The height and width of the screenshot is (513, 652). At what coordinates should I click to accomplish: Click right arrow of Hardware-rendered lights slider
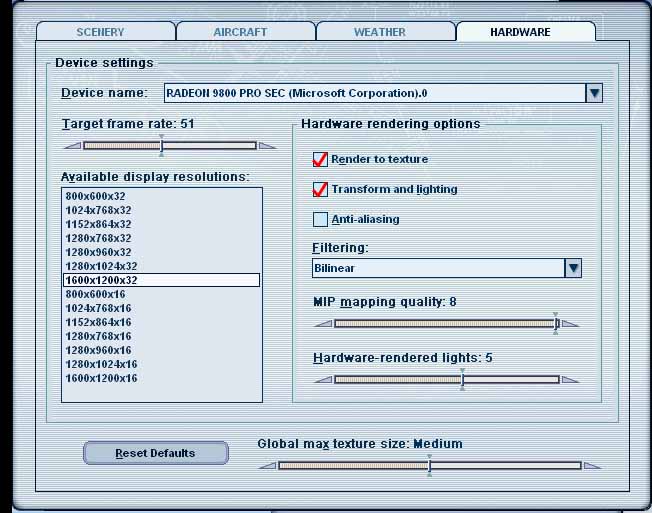coord(570,380)
